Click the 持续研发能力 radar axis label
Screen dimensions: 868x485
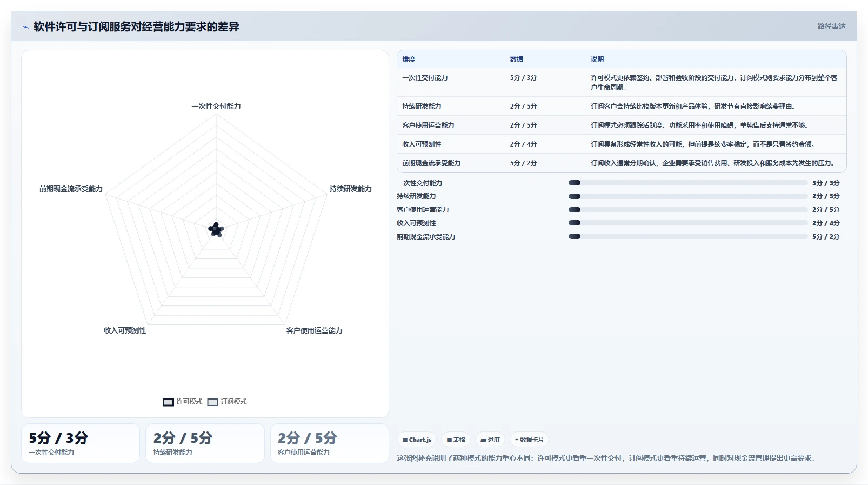pyautogui.click(x=351, y=189)
